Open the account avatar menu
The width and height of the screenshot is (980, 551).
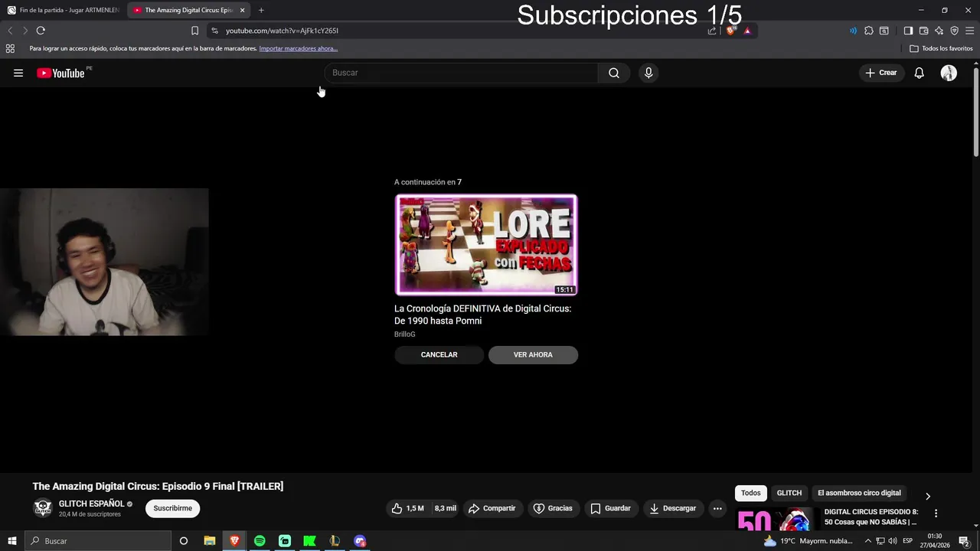coord(949,73)
